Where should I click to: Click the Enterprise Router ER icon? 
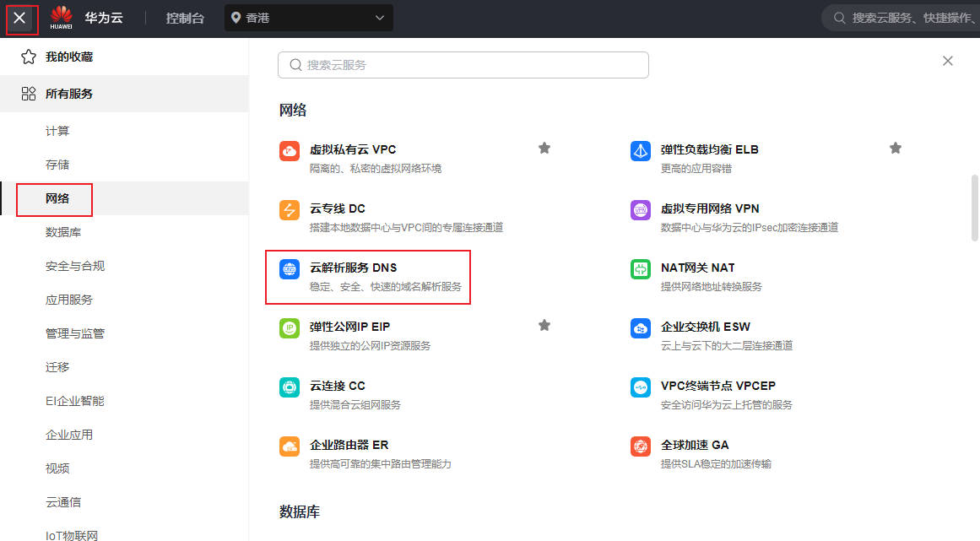[290, 446]
